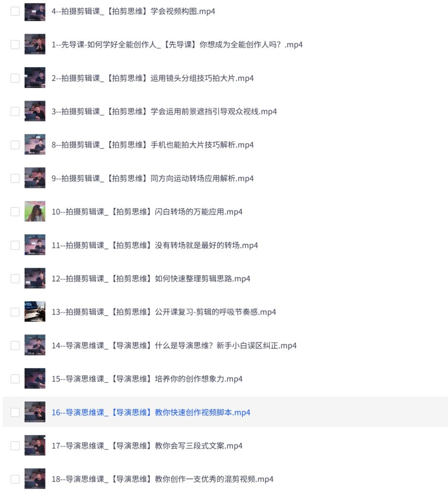The height and width of the screenshot is (495, 448).
Task: Mark checkbox for 10--闪白转场的万能应用
Action: 15,212
